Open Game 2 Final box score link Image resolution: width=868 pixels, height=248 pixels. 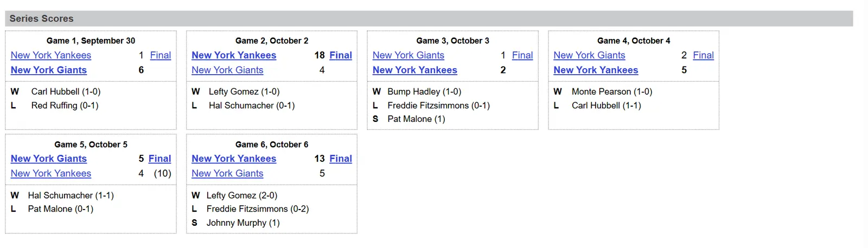pos(341,55)
